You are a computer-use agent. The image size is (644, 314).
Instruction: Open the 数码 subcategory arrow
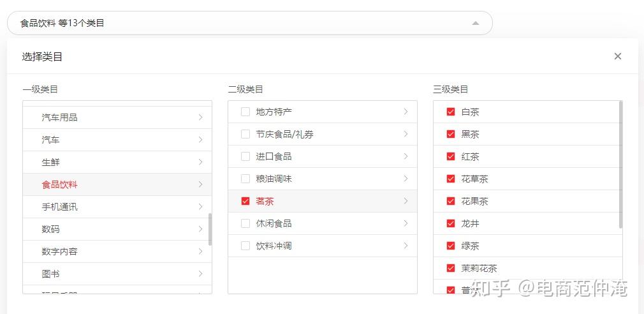click(x=200, y=229)
